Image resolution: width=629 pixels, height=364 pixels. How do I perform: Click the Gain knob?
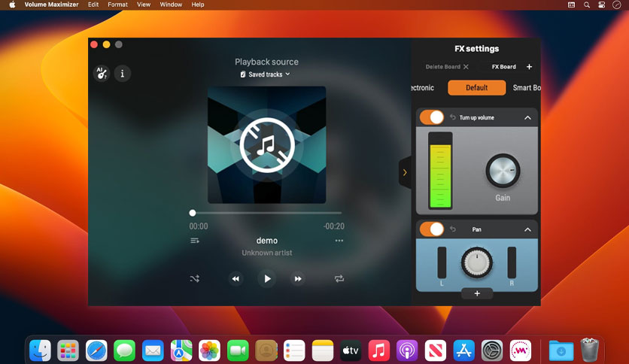503,171
